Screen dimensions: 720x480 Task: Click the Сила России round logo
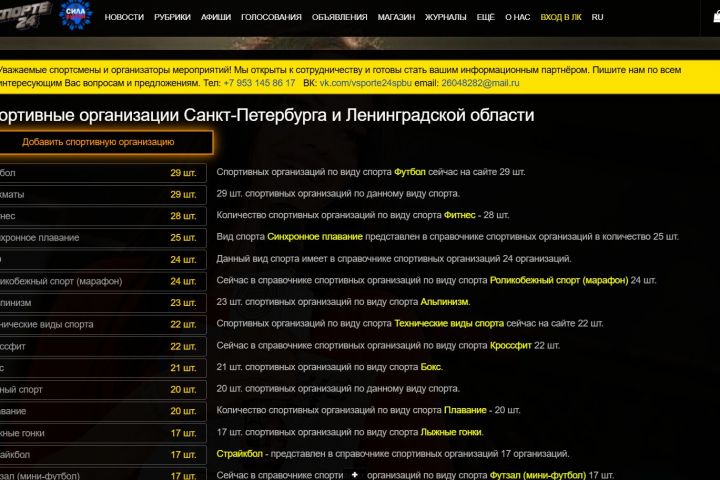76,15
